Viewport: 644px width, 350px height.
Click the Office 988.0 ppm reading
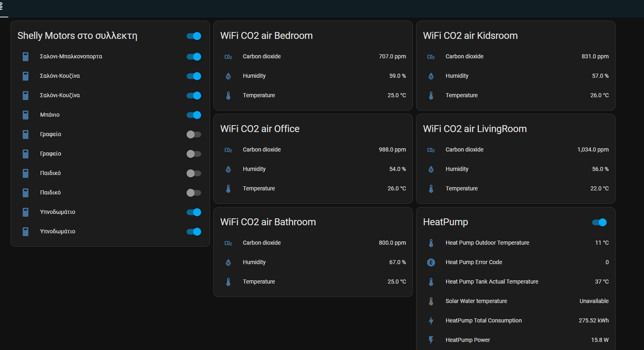pos(392,149)
